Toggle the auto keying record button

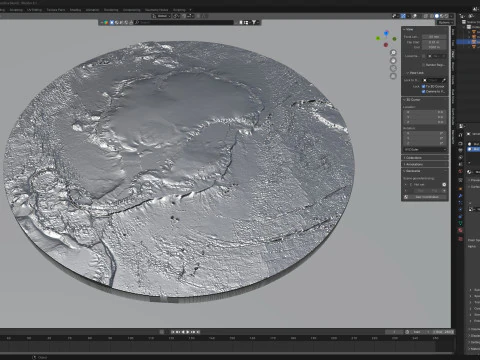(162, 332)
